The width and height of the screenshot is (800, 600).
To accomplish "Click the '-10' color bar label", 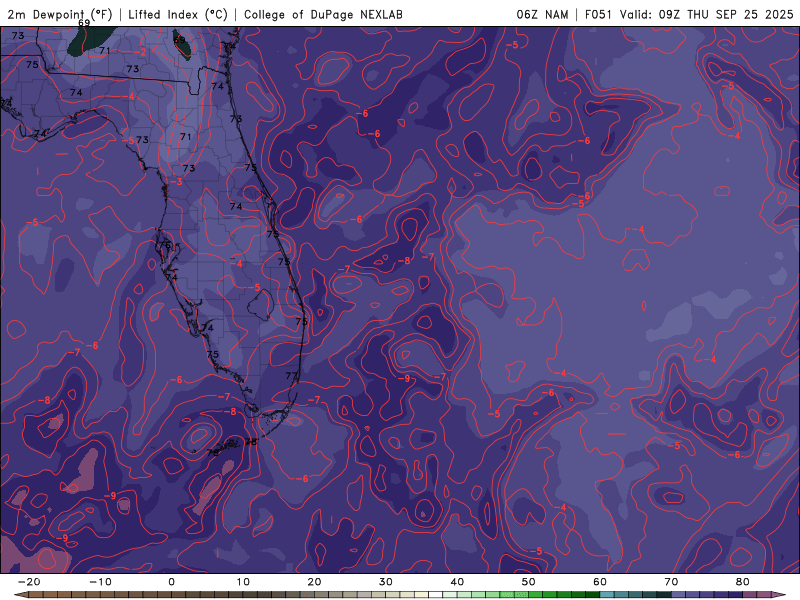I will point(100,582).
